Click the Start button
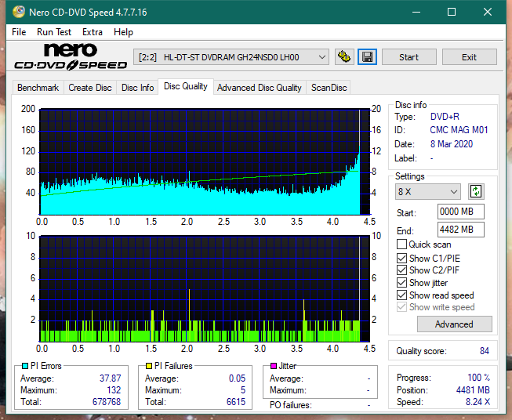Image resolution: width=512 pixels, height=420 pixels. click(409, 57)
